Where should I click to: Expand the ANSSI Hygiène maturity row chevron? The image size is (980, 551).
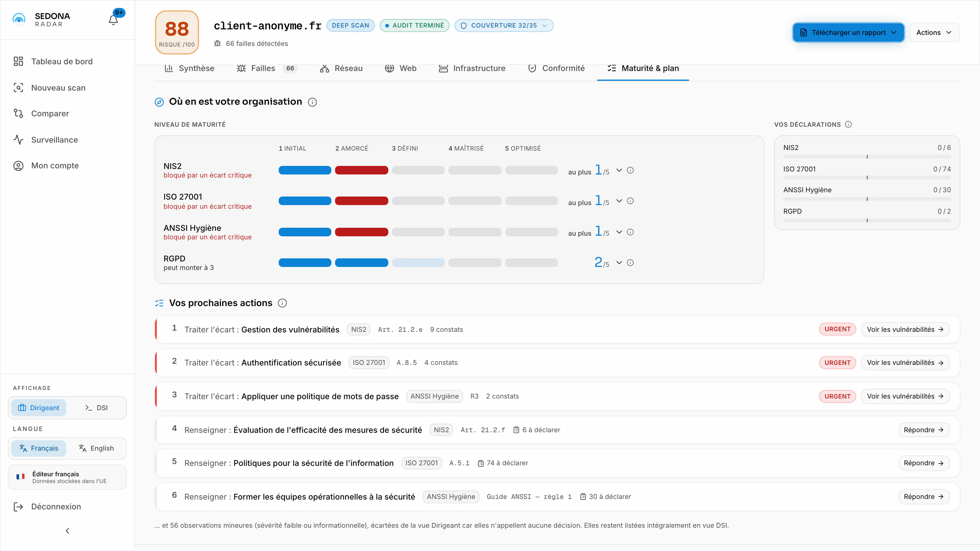pos(619,232)
